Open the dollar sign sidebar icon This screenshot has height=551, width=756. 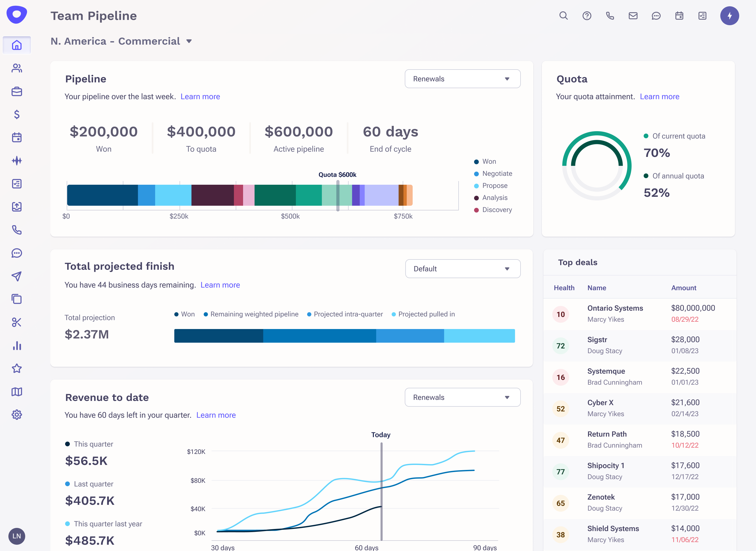[17, 114]
